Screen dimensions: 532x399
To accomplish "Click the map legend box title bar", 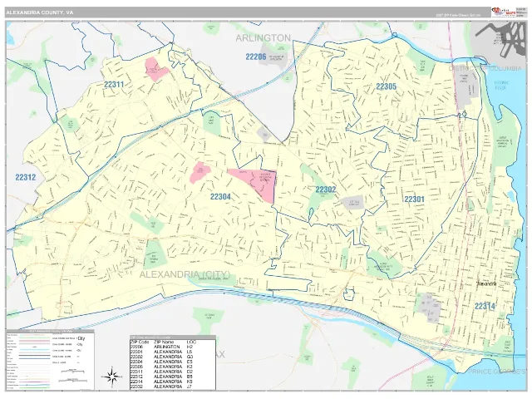I will [50, 331].
